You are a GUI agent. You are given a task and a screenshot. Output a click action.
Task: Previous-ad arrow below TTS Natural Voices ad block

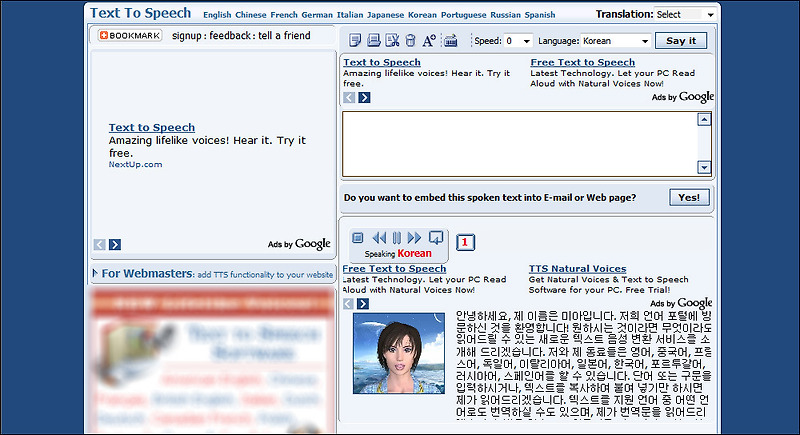point(348,304)
